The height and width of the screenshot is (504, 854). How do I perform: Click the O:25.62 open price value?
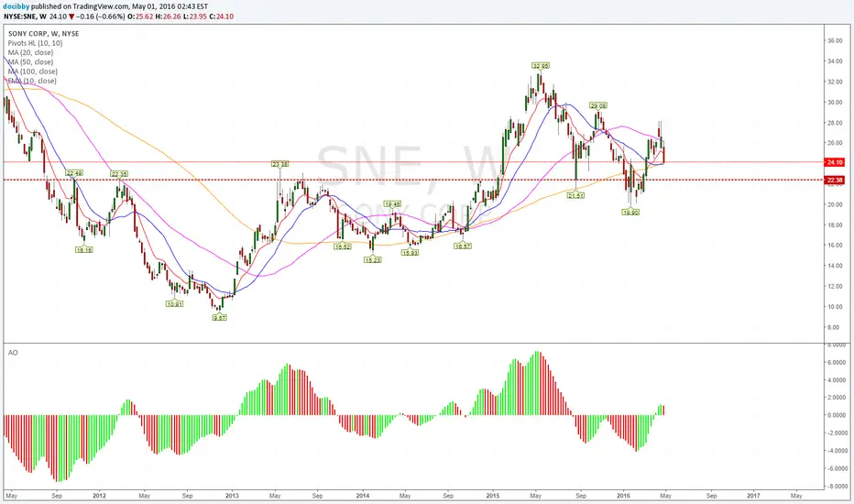point(141,16)
